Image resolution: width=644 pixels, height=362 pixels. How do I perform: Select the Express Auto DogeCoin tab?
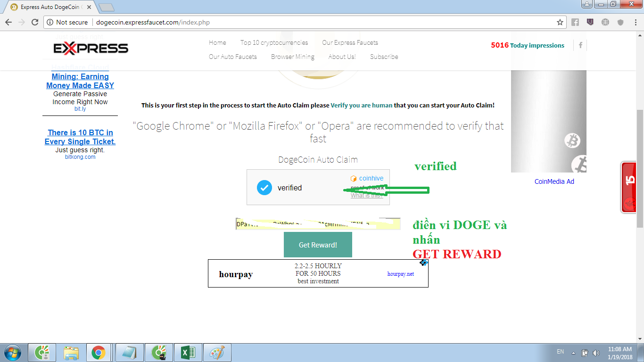(52, 7)
